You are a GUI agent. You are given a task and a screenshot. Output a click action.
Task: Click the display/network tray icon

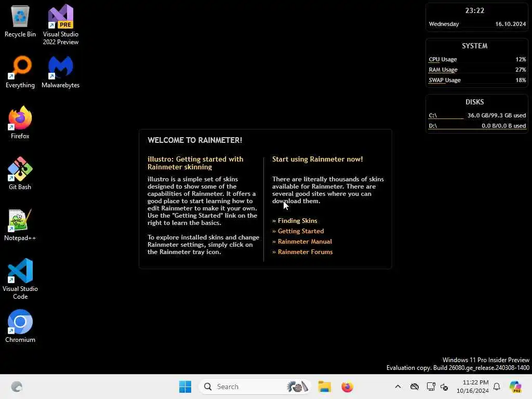coord(431,387)
